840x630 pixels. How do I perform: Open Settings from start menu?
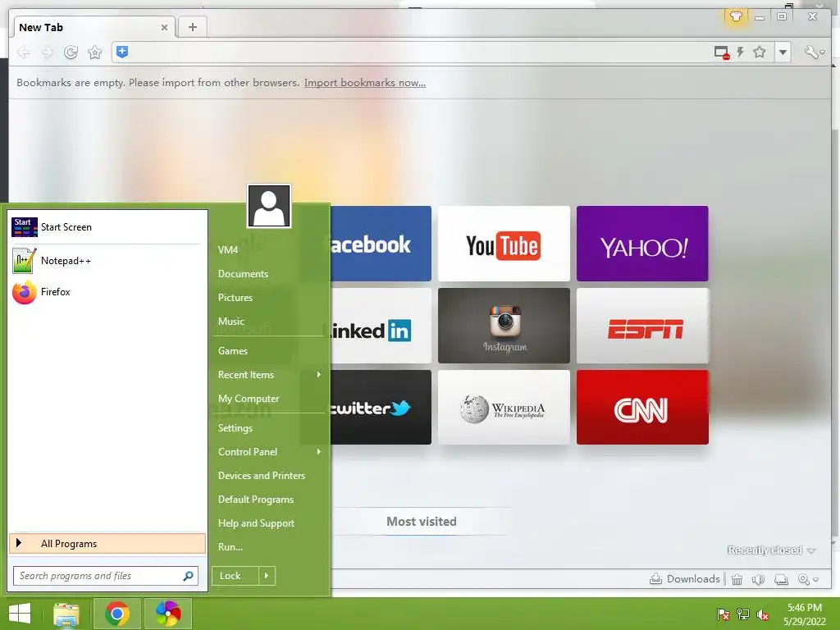[235, 428]
